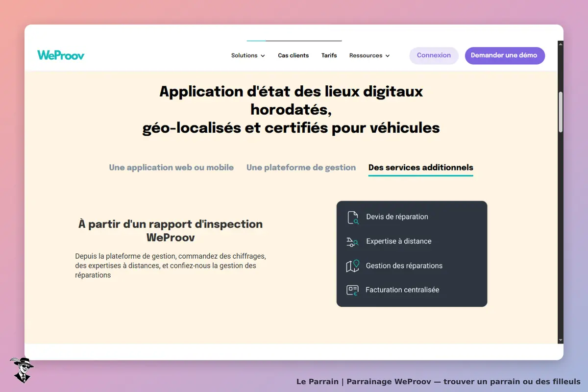Click the page scrollbar thumb
Viewport: 588px width, 392px height.
tap(561, 112)
